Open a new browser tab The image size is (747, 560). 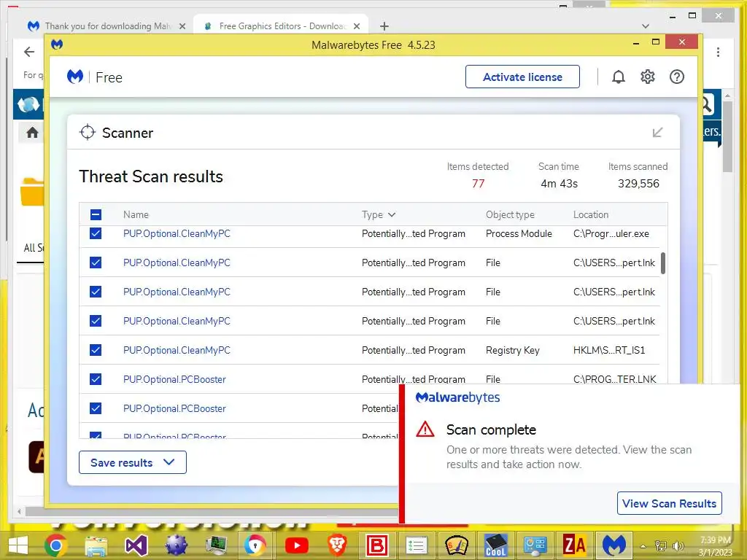[384, 26]
